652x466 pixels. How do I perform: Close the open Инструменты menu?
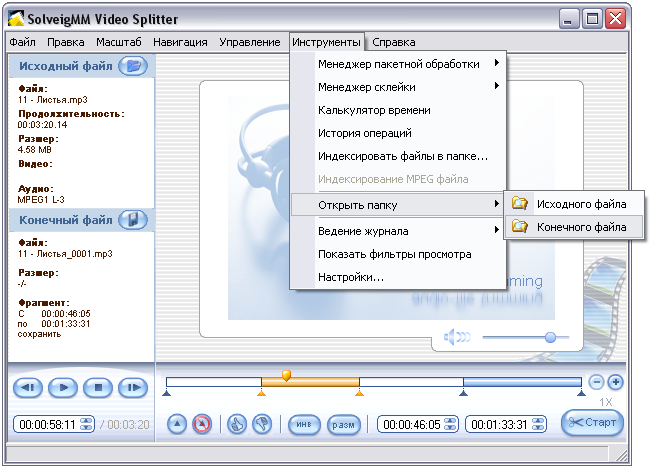pos(326,42)
